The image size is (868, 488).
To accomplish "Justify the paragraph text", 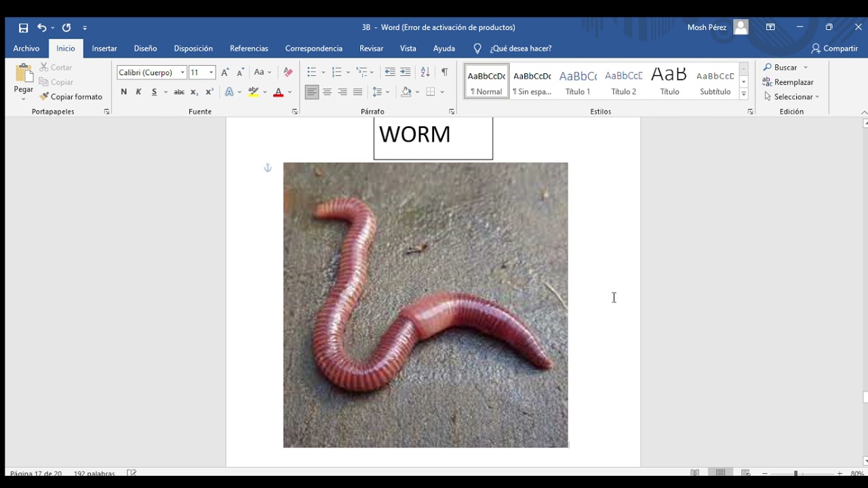I will click(x=358, y=92).
